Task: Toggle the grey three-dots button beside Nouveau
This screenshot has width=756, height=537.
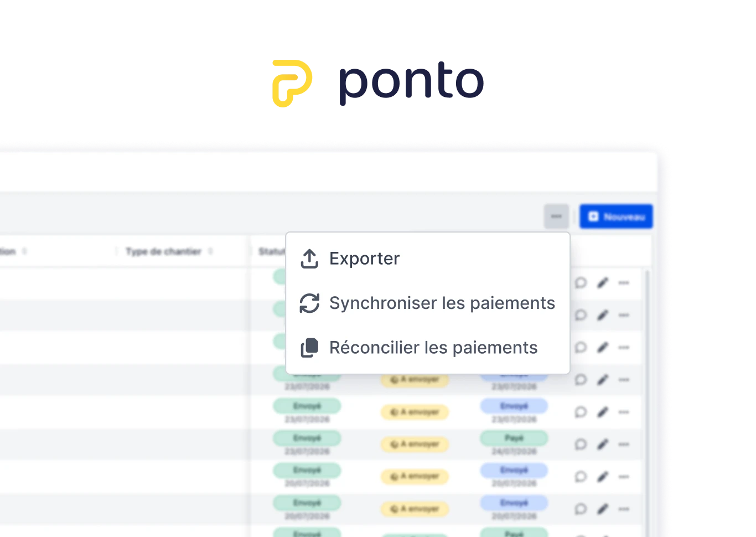Action: coord(556,216)
